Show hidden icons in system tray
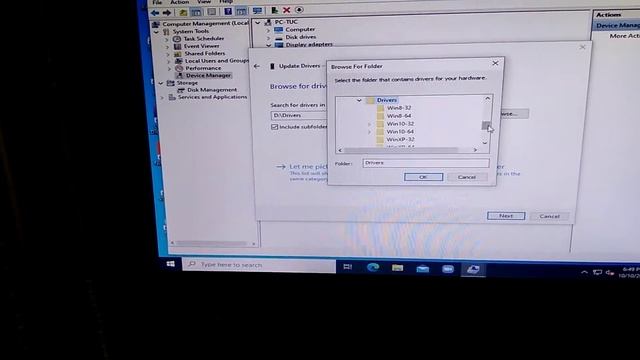This screenshot has height=360, width=640. tap(584, 272)
